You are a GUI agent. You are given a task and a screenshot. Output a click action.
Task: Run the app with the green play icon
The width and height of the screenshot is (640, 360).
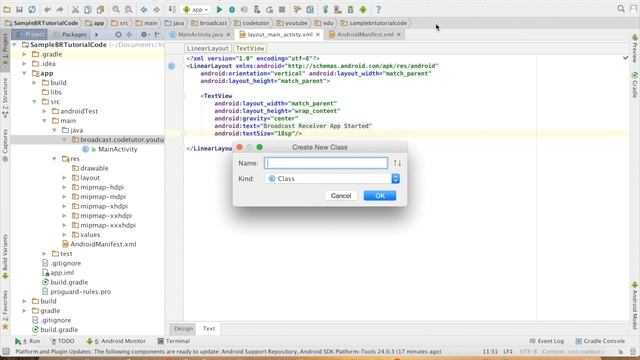pos(219,9)
